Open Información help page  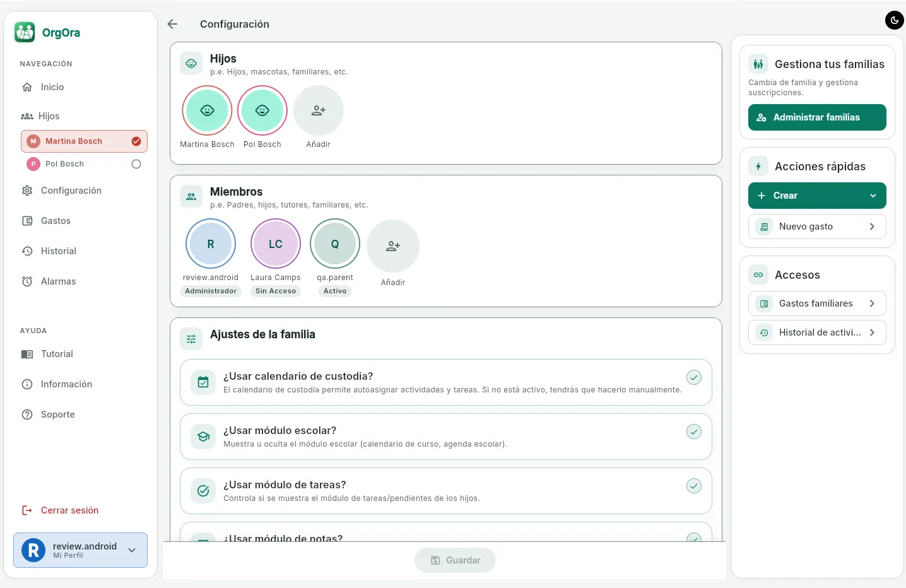click(57, 384)
